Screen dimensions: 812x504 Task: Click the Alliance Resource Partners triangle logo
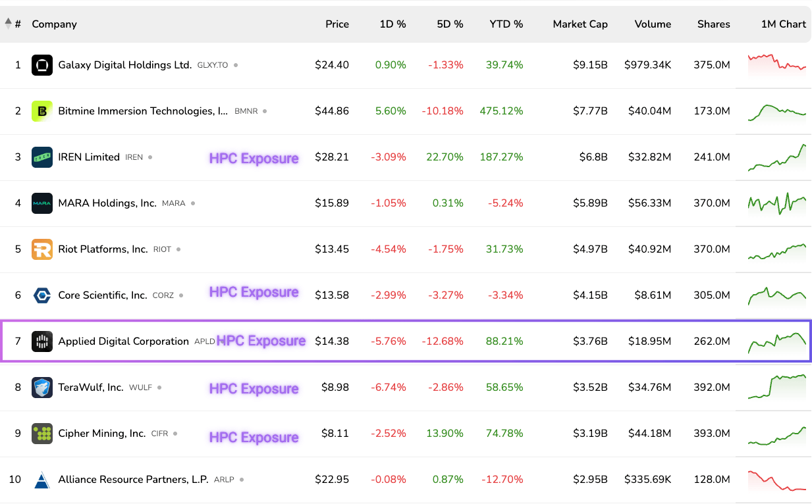42,479
